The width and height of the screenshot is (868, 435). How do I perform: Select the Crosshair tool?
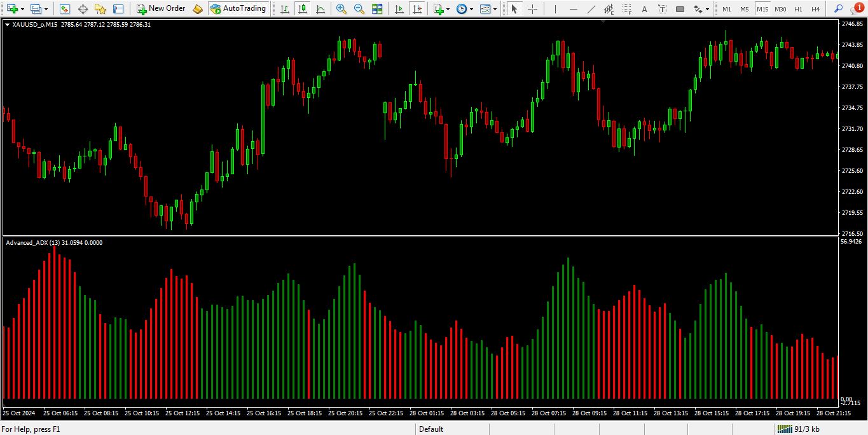pos(532,9)
